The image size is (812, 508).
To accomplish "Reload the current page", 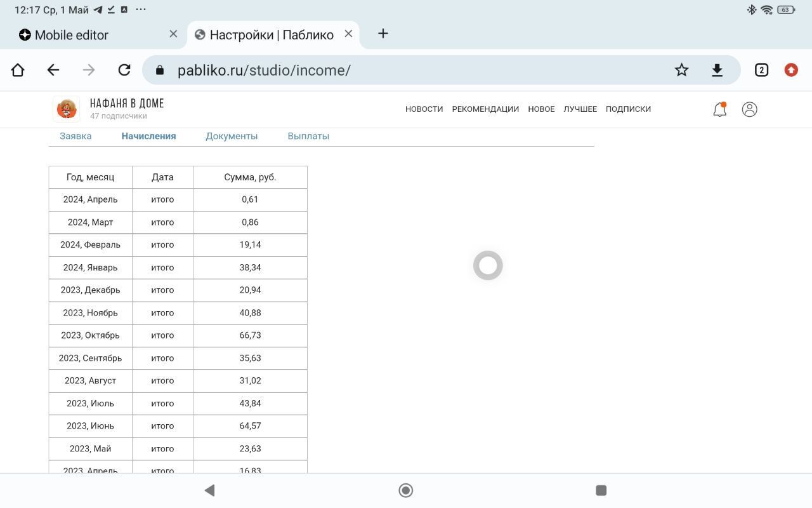I will point(124,70).
